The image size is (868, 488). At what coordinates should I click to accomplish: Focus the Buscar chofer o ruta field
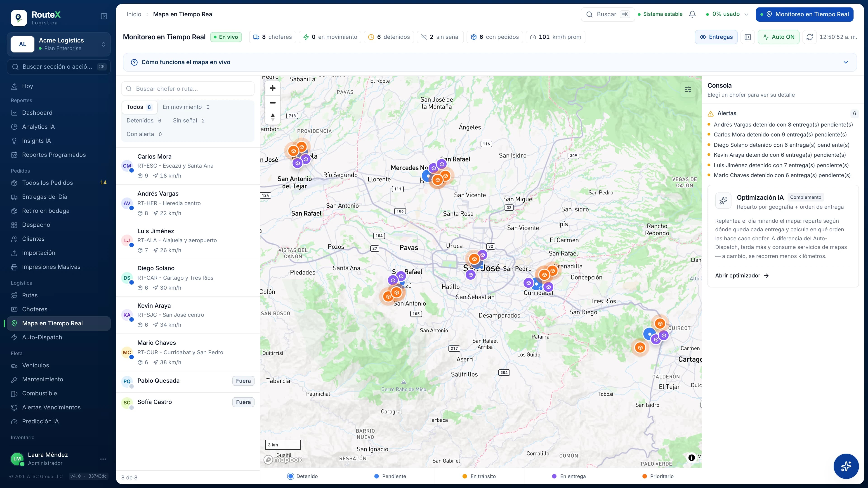[188, 89]
